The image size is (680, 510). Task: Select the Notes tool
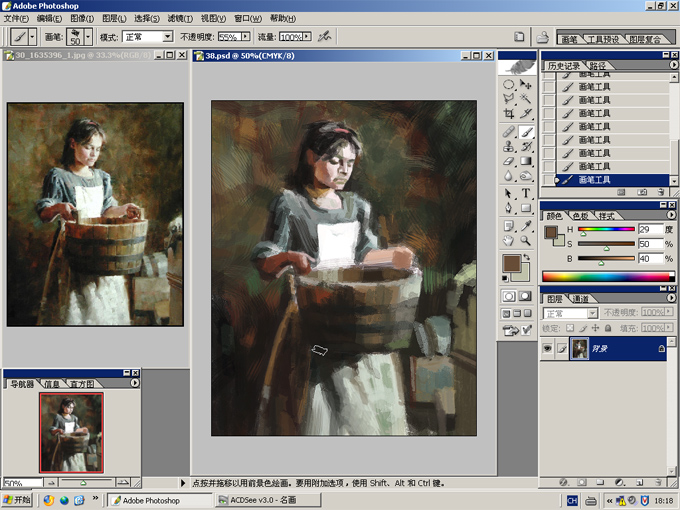509,226
